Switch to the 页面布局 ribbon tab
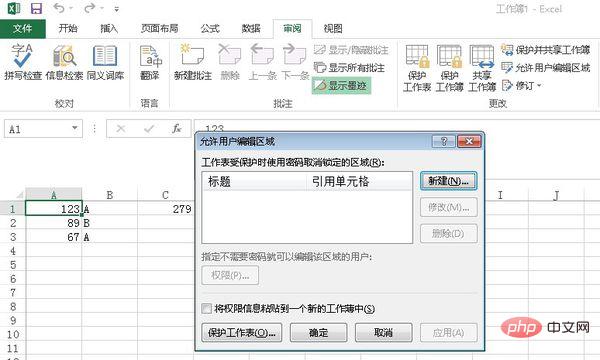 click(x=160, y=28)
